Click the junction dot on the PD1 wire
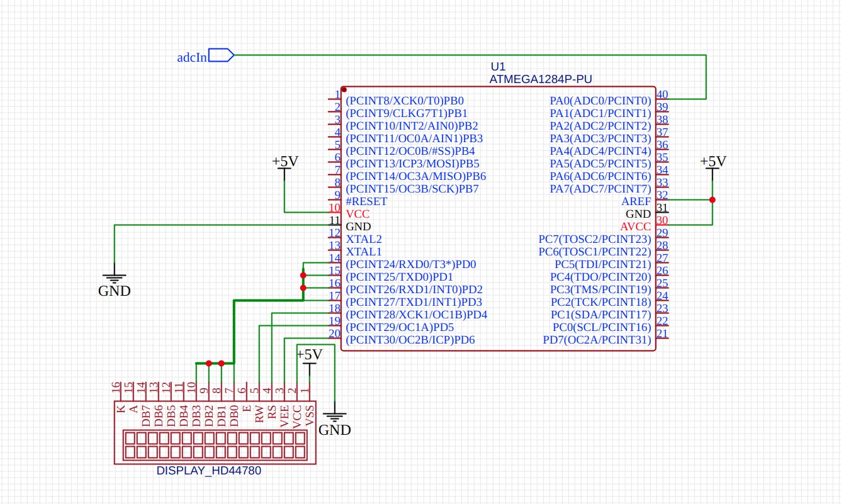The width and height of the screenshot is (841, 504). point(303,275)
